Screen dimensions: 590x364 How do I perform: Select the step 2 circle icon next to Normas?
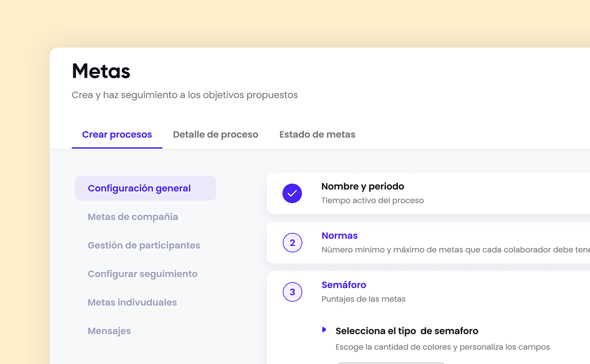[x=293, y=243]
